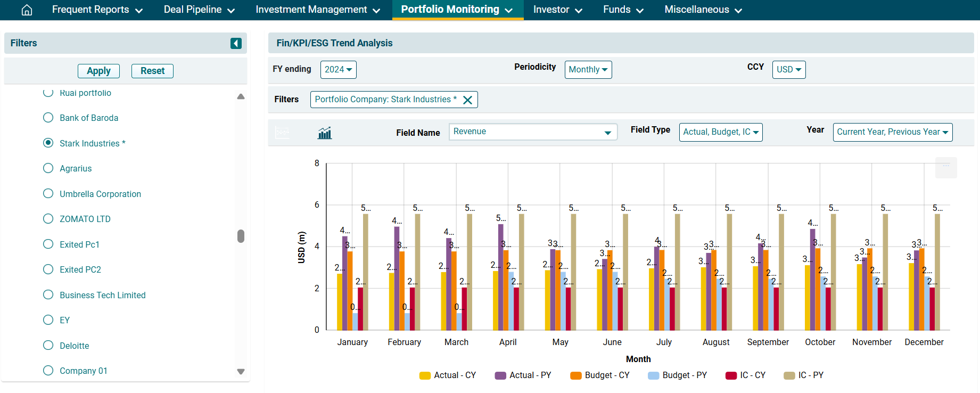Screen dimensions: 980x393
Task: Choose the Umbrella Corporation radio option
Action: pos(48,194)
